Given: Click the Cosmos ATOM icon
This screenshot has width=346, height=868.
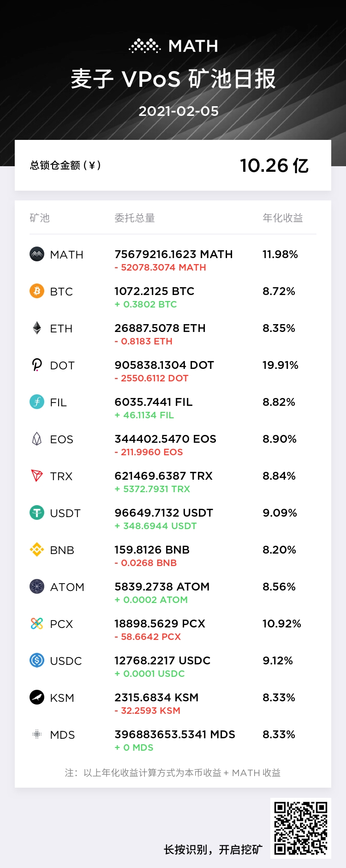Looking at the screenshot, I should coord(37,586).
